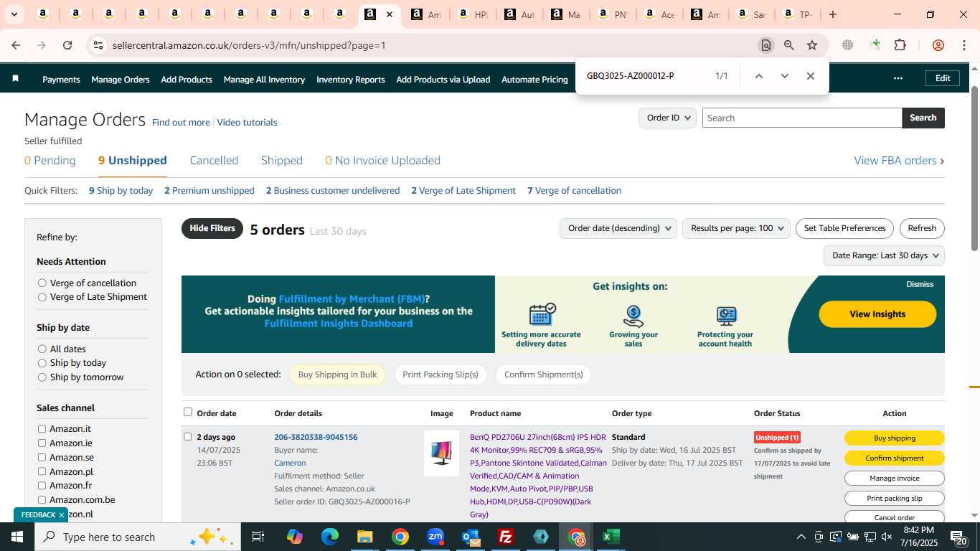Open File Explorer from the taskbar
This screenshot has width=980, height=551.
click(x=365, y=537)
